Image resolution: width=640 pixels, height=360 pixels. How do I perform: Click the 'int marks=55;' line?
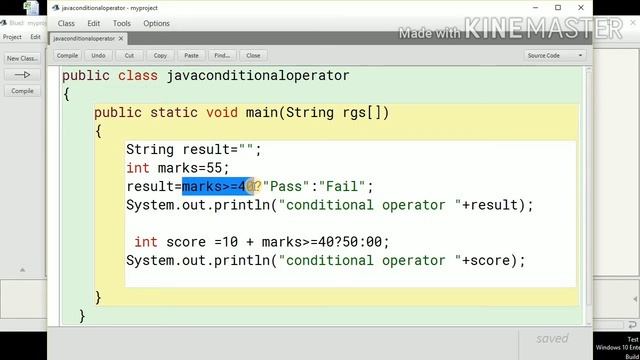tap(178, 168)
